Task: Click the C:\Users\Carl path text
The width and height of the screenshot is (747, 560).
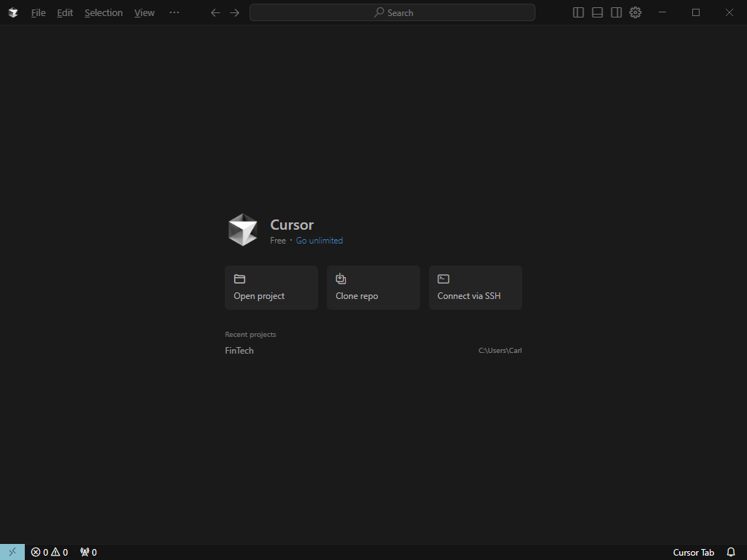Action: pos(500,351)
